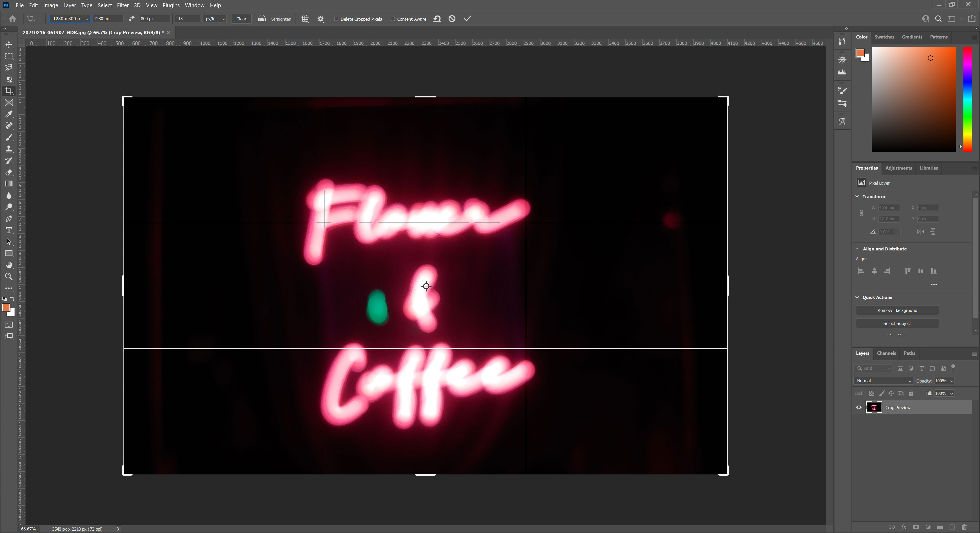Swap width and height crop values
Viewport: 980px width, 533px height.
[x=132, y=19]
